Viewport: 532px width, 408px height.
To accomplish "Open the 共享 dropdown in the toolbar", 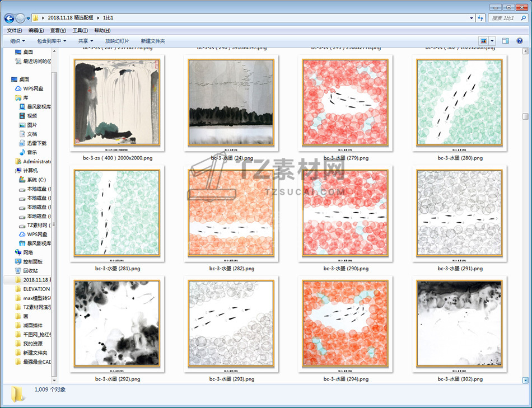I will pyautogui.click(x=86, y=41).
